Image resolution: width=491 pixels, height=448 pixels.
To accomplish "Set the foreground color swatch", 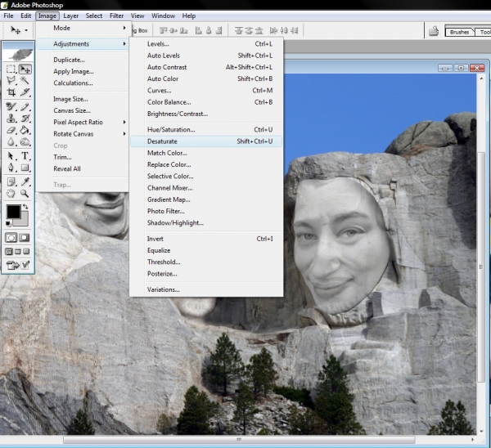I will point(12,211).
